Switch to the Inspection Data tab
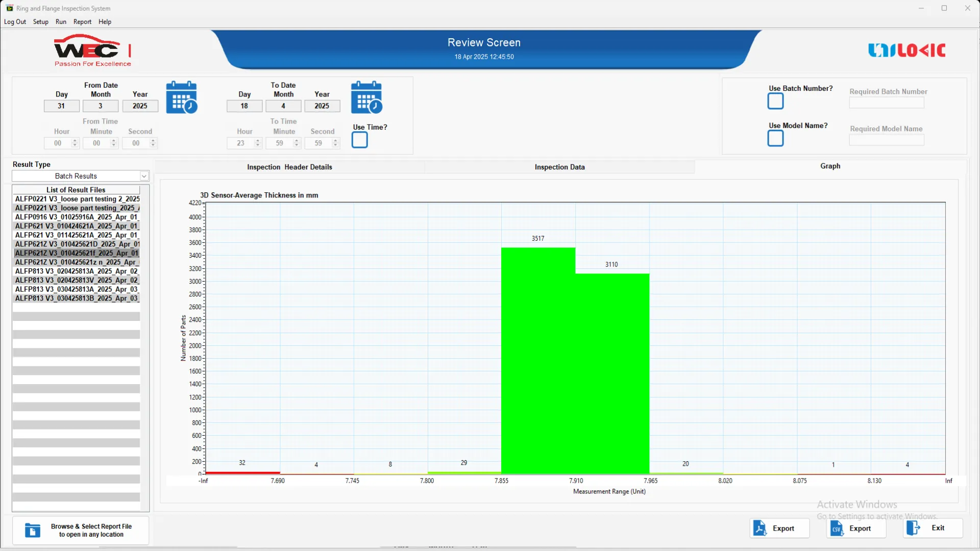The width and height of the screenshot is (980, 551). click(559, 167)
